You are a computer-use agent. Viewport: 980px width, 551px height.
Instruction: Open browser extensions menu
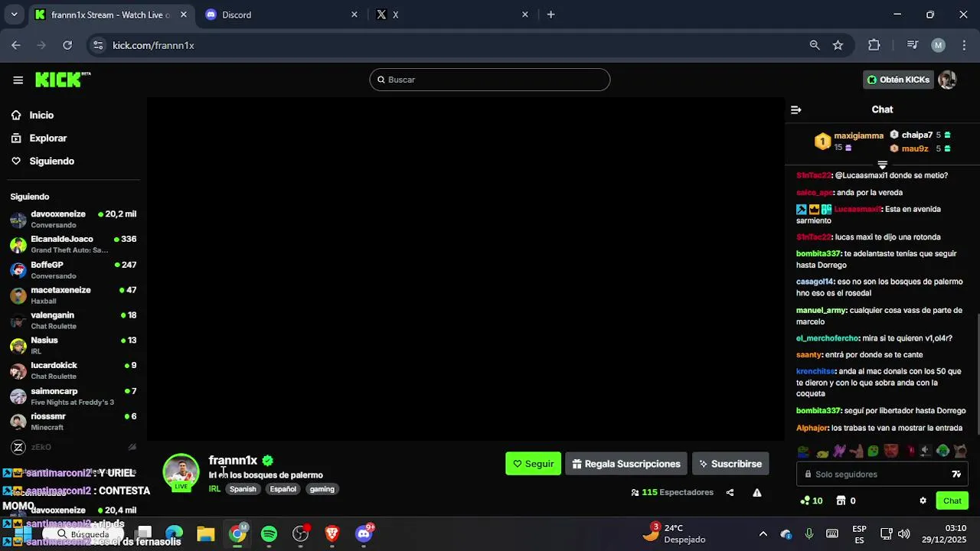tap(874, 45)
